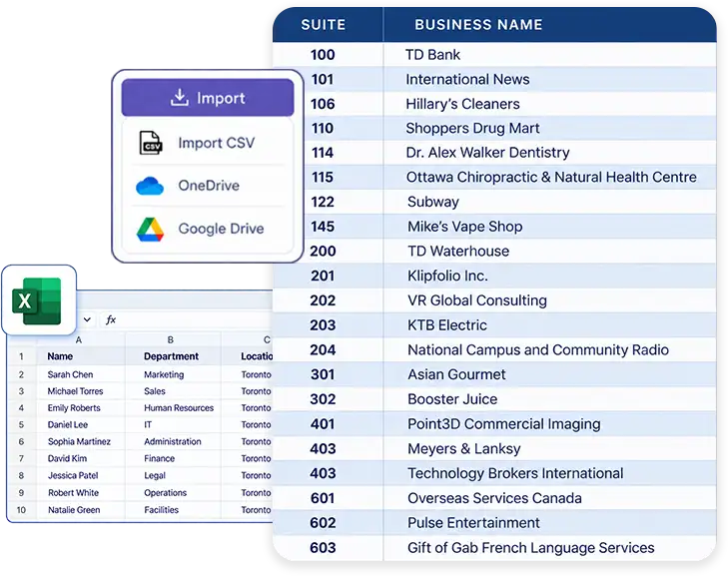Click the Facilities cell
The width and height of the screenshot is (728, 576).
click(x=173, y=510)
